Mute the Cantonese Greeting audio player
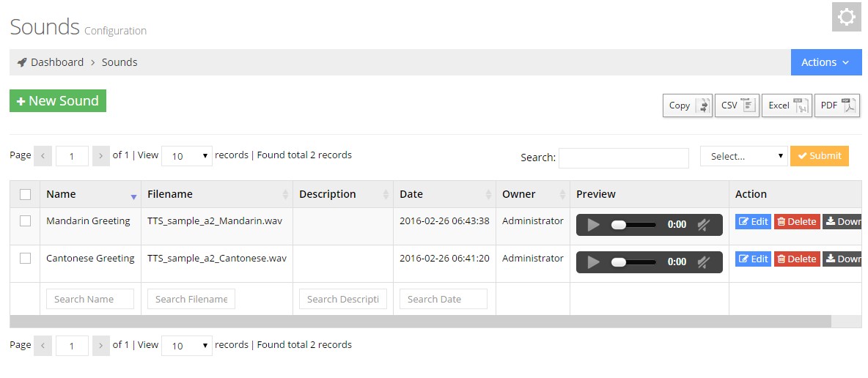Image resolution: width=868 pixels, height=378 pixels. point(702,262)
